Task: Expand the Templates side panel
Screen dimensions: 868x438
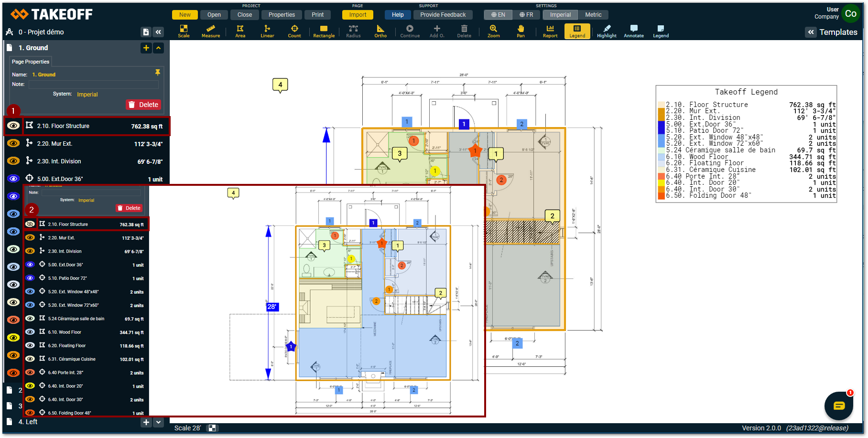Action: point(811,32)
